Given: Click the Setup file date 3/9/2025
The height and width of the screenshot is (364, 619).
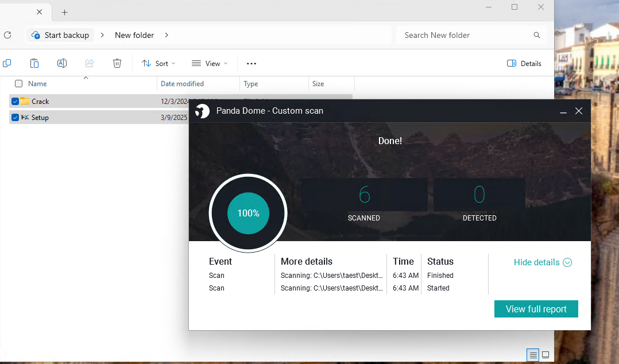Looking at the screenshot, I should click(173, 118).
